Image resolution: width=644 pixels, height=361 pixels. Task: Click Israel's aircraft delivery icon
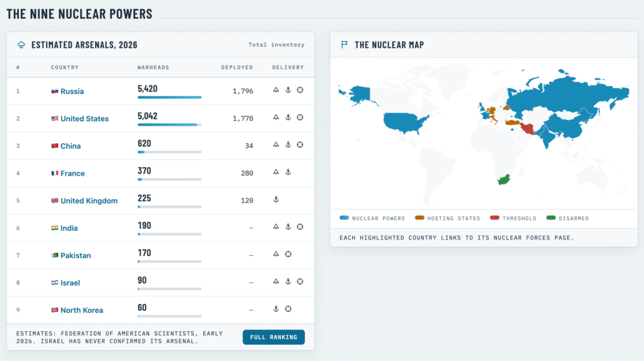(276, 282)
